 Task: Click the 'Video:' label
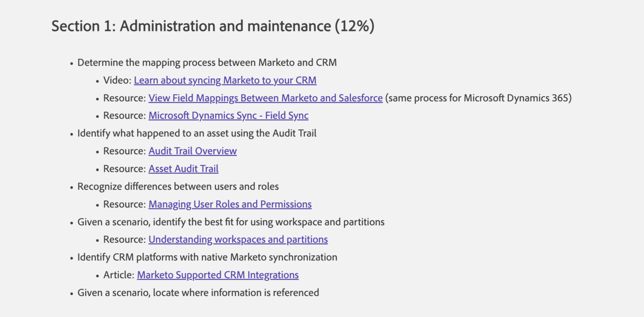pos(117,80)
